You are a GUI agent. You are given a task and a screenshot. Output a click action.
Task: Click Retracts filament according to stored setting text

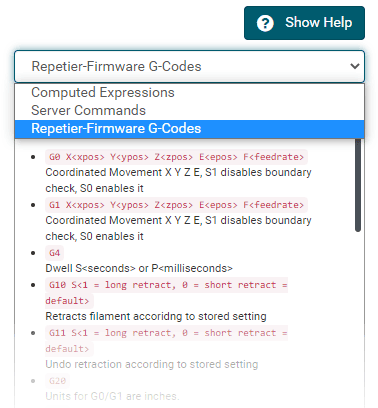[x=156, y=316]
